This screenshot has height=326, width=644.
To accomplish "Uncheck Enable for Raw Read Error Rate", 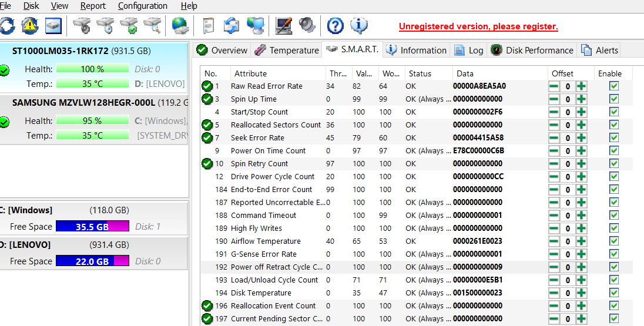I will [614, 86].
